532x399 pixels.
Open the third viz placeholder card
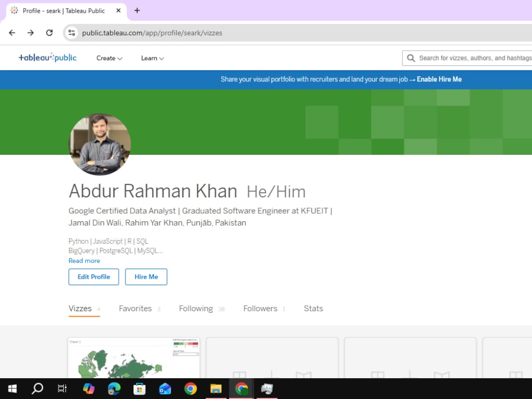pyautogui.click(x=410, y=358)
